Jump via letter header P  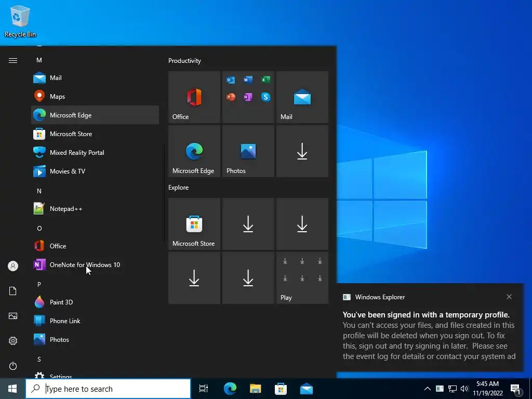coord(39,284)
